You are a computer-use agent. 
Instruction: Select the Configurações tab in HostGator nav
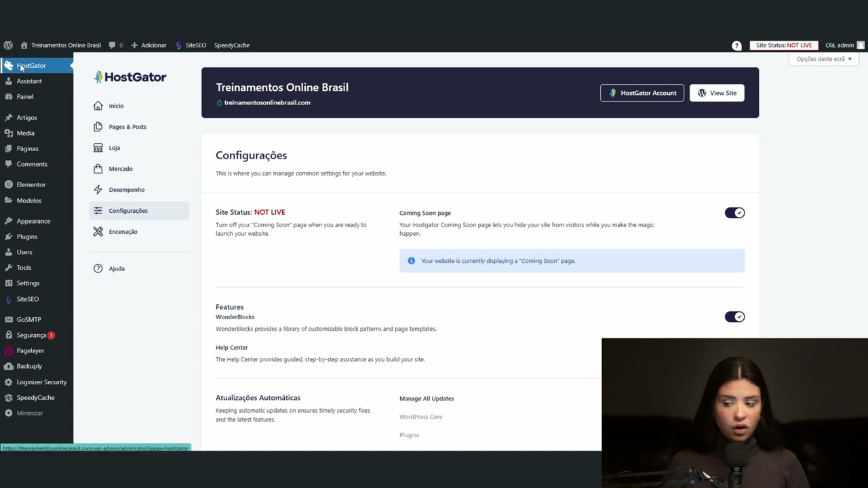coord(139,211)
